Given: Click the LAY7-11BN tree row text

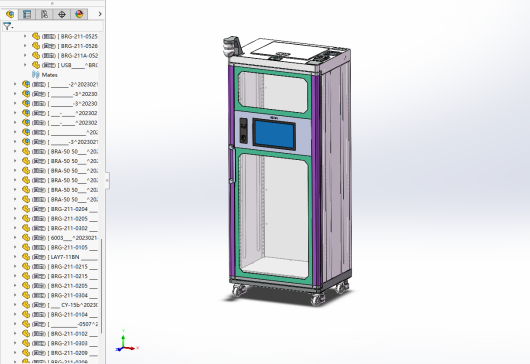Looking at the screenshot, I should [65, 257].
